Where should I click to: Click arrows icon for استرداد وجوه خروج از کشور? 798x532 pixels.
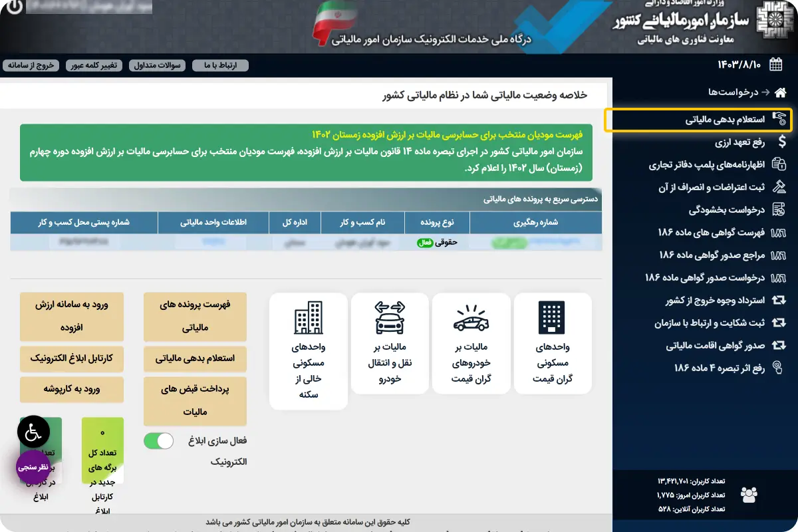pos(779,301)
